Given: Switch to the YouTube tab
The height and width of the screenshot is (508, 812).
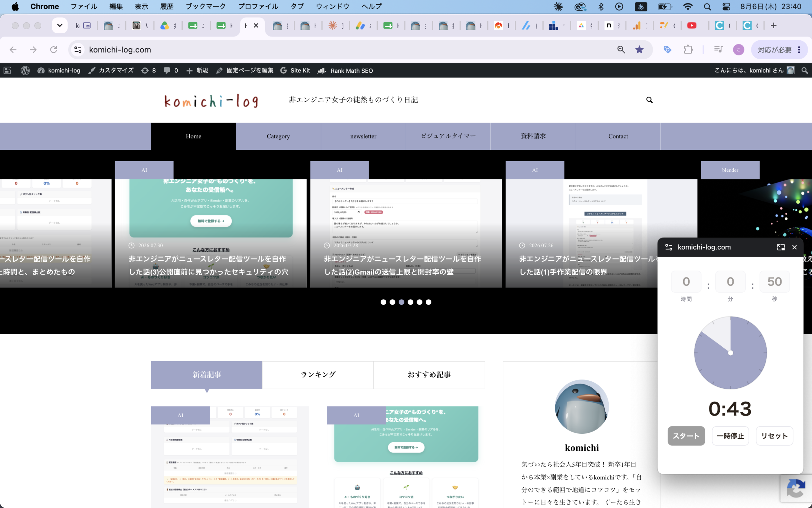Looking at the screenshot, I should (692, 25).
